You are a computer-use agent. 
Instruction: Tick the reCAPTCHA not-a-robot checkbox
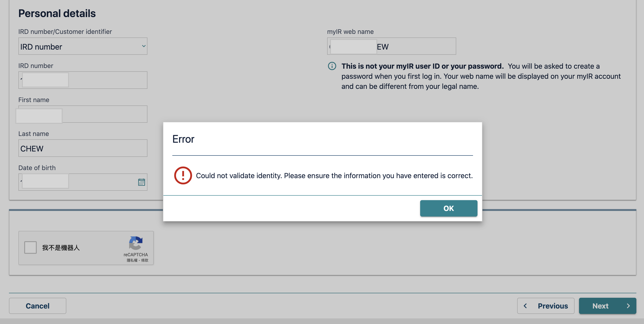(30, 247)
